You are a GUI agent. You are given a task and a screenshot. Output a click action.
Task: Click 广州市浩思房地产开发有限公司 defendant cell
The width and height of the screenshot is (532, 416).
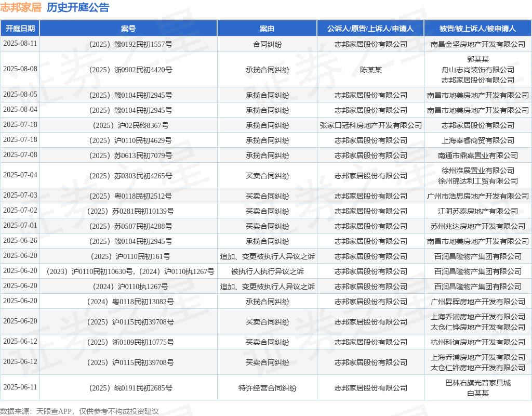coord(478,196)
